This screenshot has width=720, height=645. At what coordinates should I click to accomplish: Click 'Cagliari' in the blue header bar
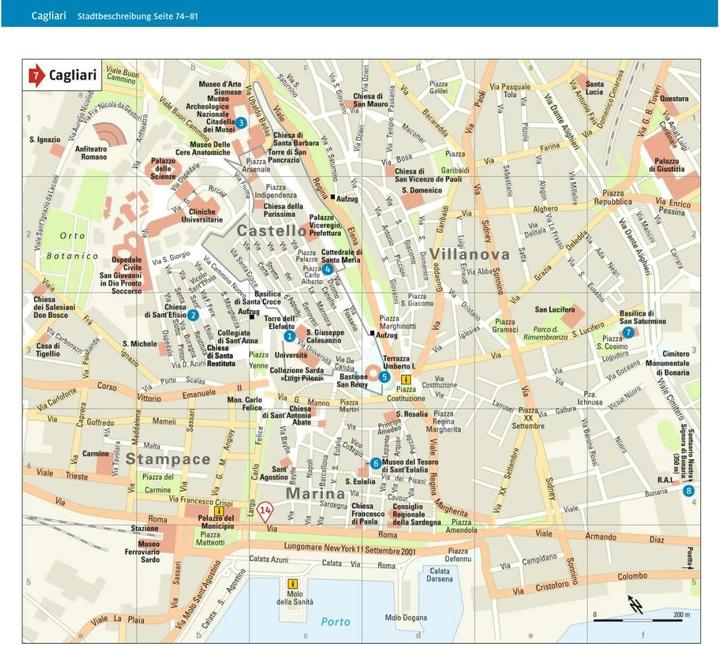click(x=49, y=16)
